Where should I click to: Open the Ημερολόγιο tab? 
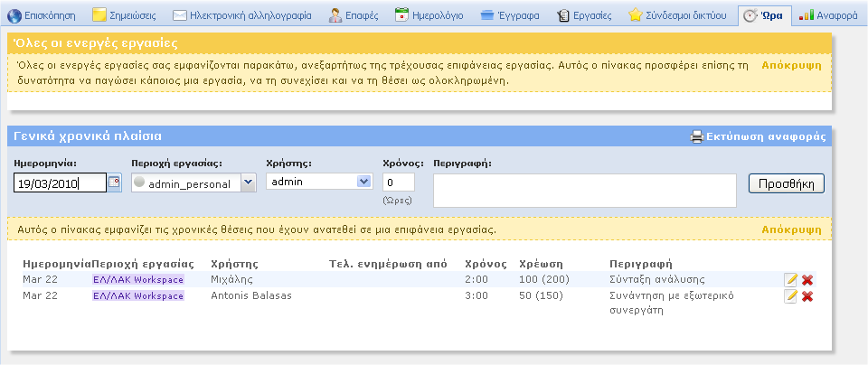coord(430,15)
